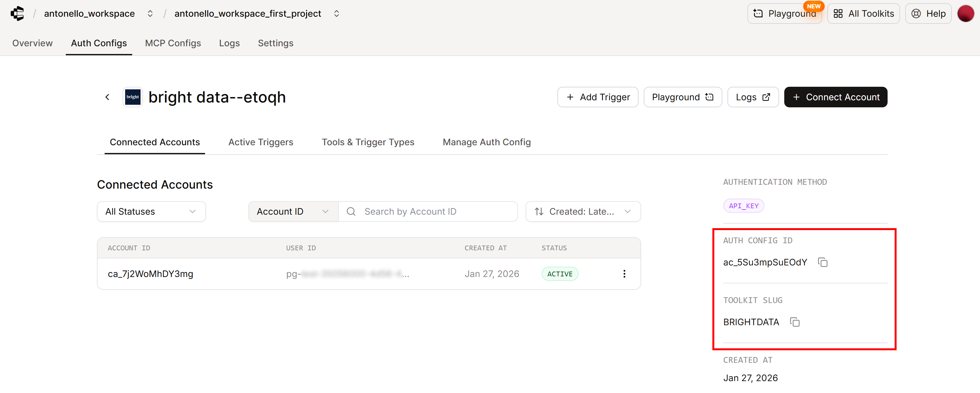Copy the Auth Config ID value
The width and height of the screenshot is (980, 393).
823,262
